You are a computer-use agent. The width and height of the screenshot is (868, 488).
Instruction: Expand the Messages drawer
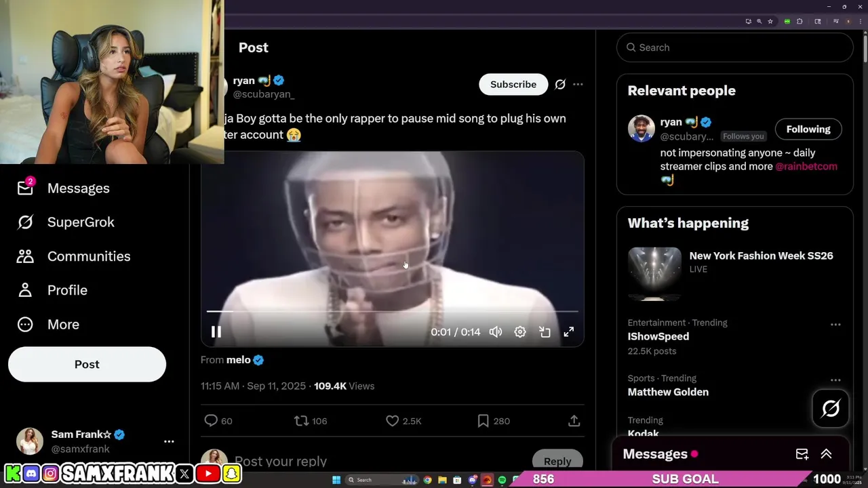click(x=827, y=454)
